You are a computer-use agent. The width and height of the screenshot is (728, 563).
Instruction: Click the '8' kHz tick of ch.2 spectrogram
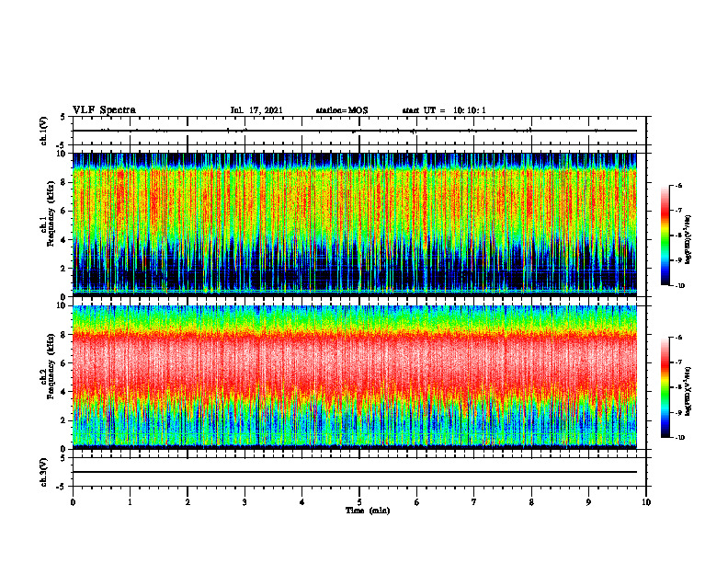[x=64, y=335]
